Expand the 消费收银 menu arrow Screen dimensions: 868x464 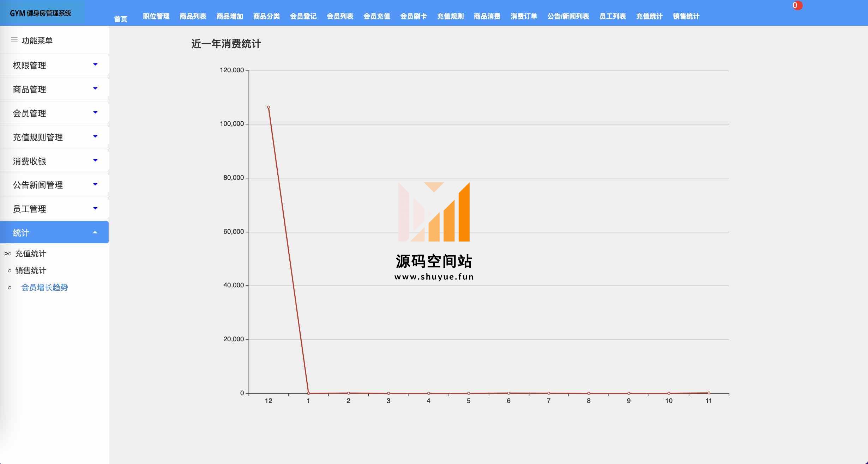95,160
